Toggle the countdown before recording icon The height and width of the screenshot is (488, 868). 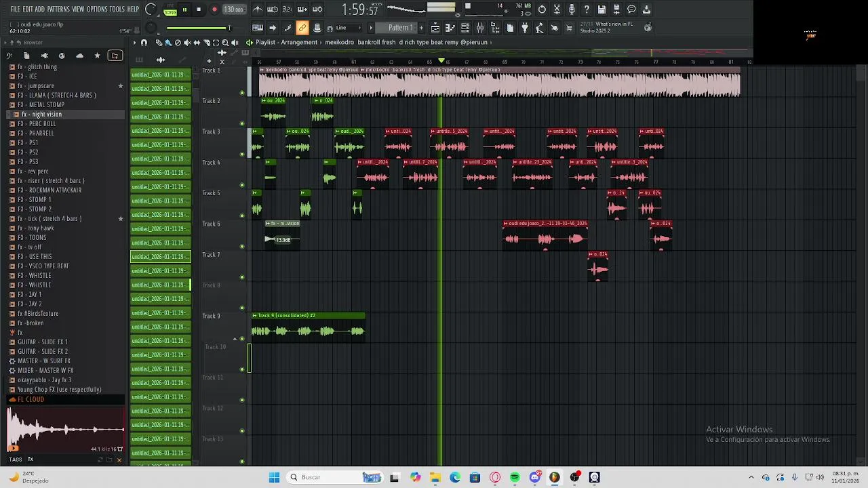click(x=288, y=9)
